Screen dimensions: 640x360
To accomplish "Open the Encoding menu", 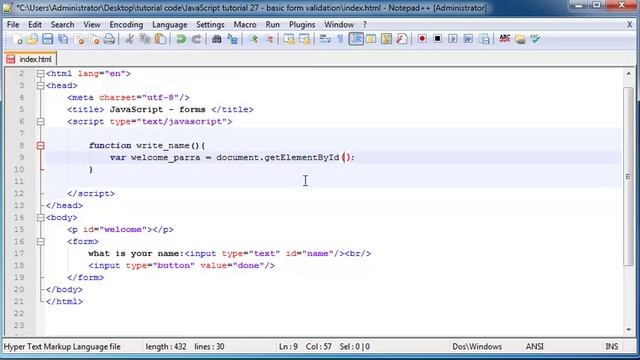I will 126,24.
